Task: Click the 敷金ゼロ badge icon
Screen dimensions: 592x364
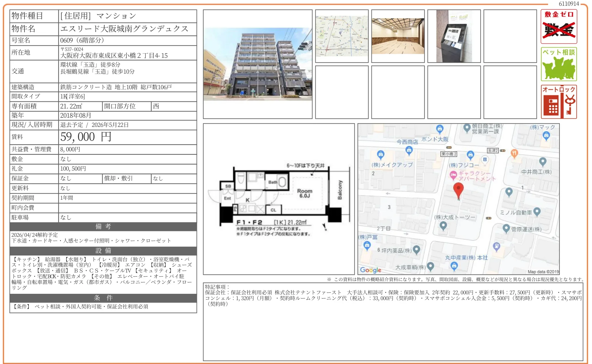Action: click(x=558, y=26)
